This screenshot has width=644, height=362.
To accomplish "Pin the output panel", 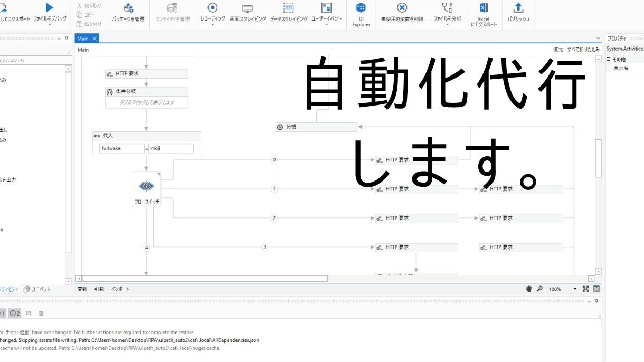I will pyautogui.click(x=598, y=301).
